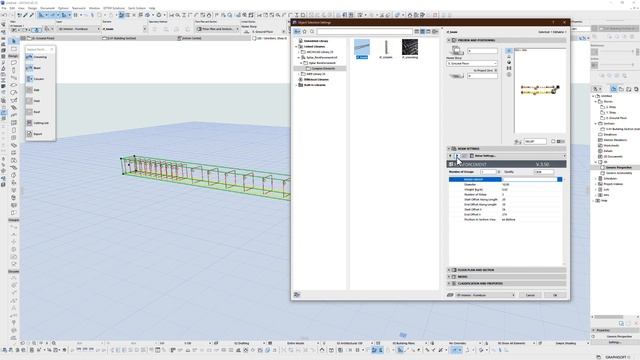Click the OK button in dialog
The image size is (640, 360).
coord(555,295)
